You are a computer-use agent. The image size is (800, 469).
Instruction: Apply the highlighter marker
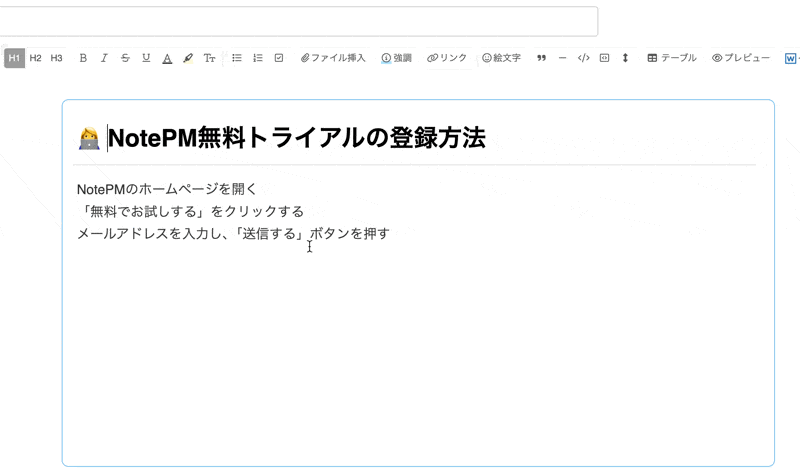[x=188, y=58]
